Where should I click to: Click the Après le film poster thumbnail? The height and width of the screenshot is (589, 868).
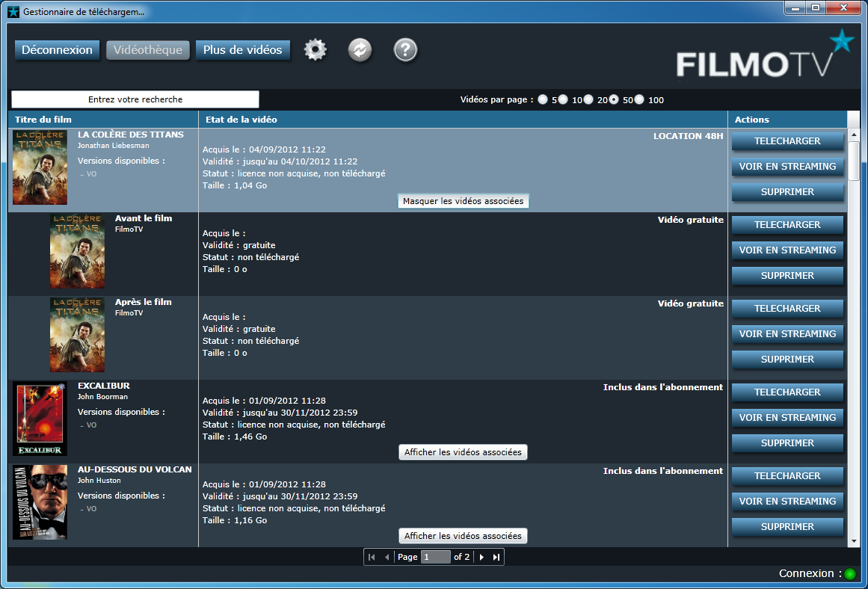click(77, 335)
